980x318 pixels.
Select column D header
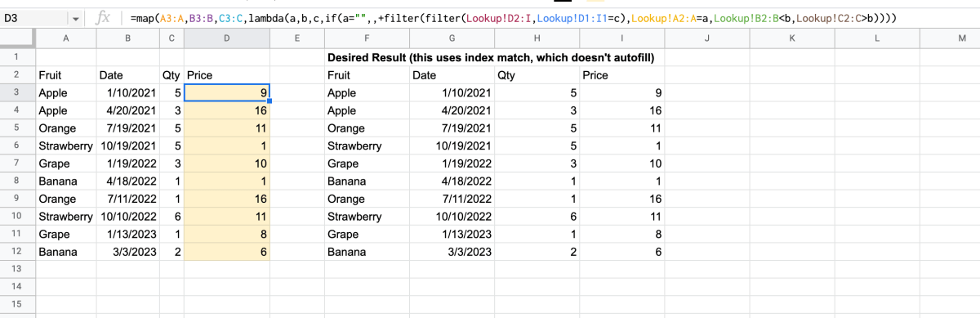[226, 38]
